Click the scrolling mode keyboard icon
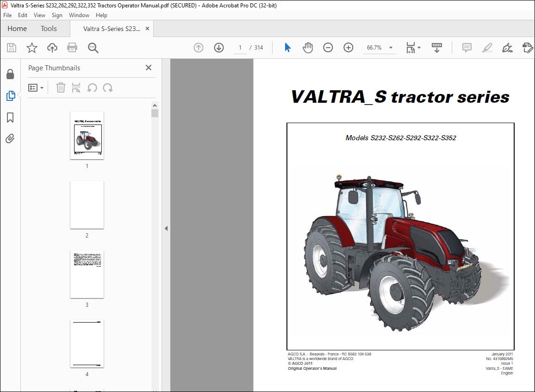535x392 pixels. tap(437, 48)
